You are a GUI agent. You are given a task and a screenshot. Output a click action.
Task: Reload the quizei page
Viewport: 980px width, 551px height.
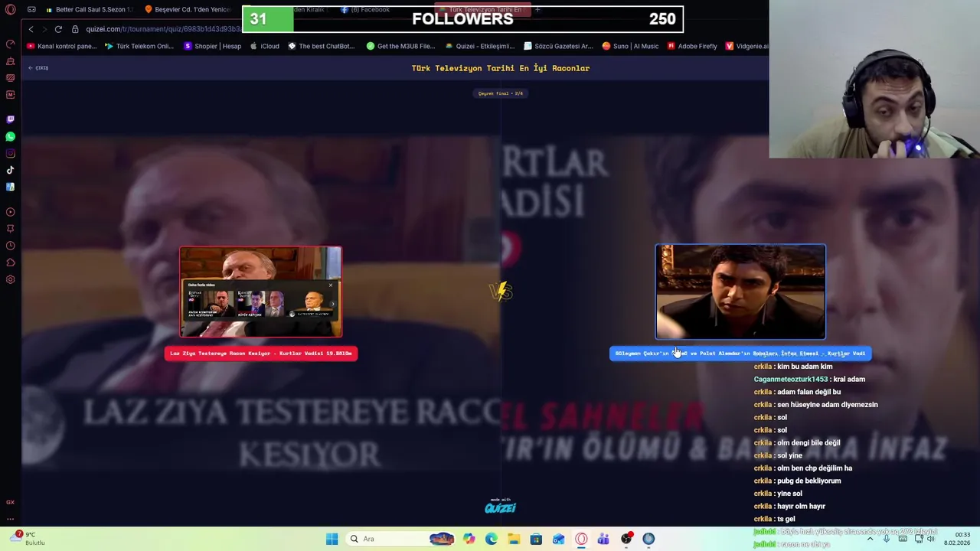click(x=58, y=29)
